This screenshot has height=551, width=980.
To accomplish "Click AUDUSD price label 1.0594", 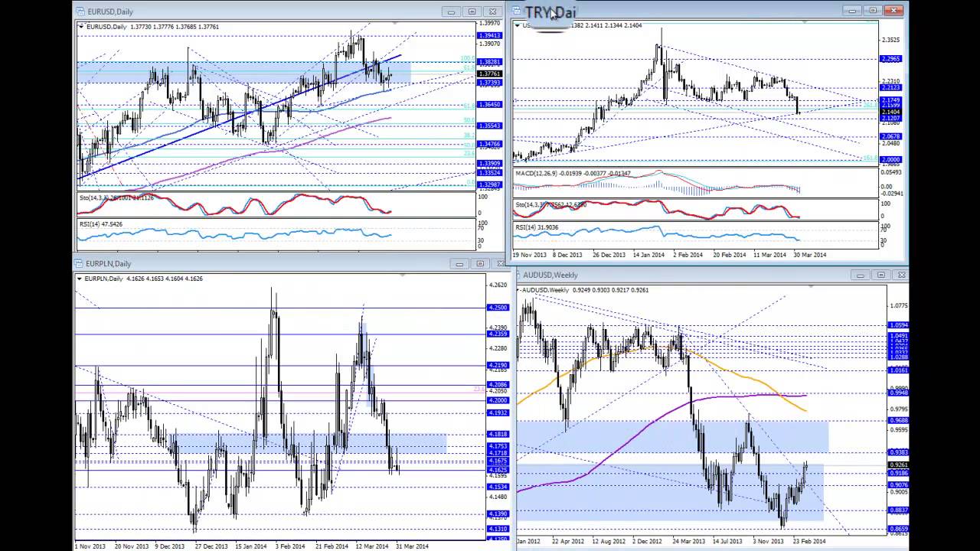I will click(x=898, y=325).
